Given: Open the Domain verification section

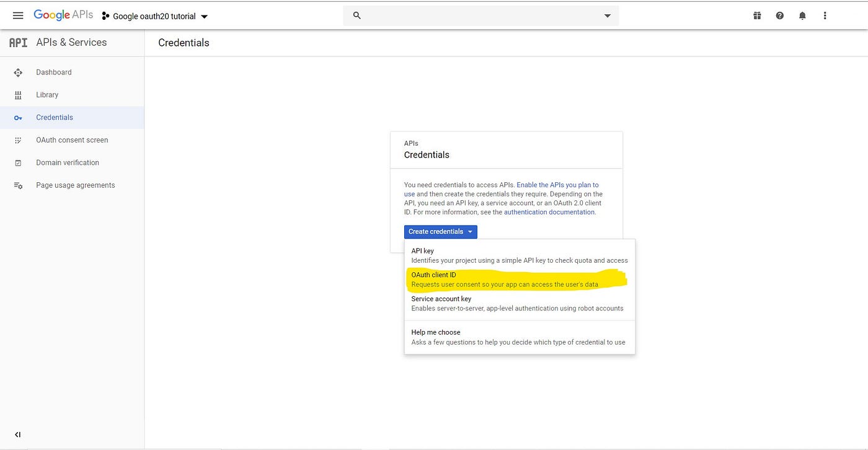Looking at the screenshot, I should [x=67, y=162].
